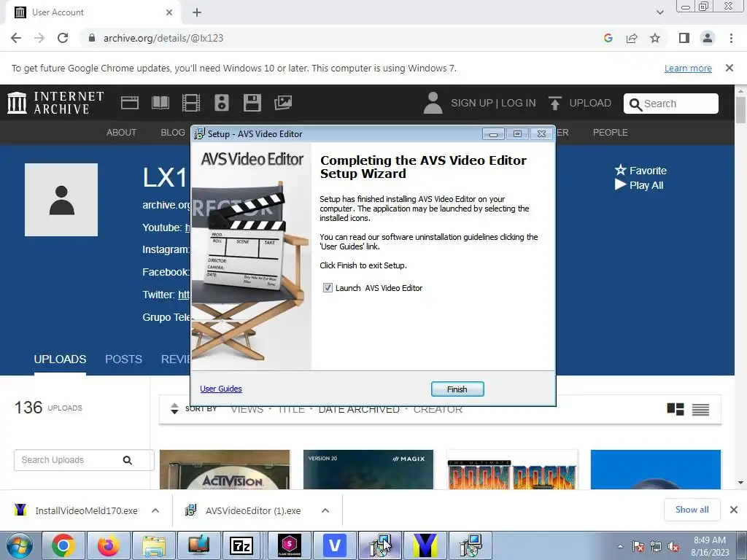Open the ABOUT menu item

click(122, 133)
